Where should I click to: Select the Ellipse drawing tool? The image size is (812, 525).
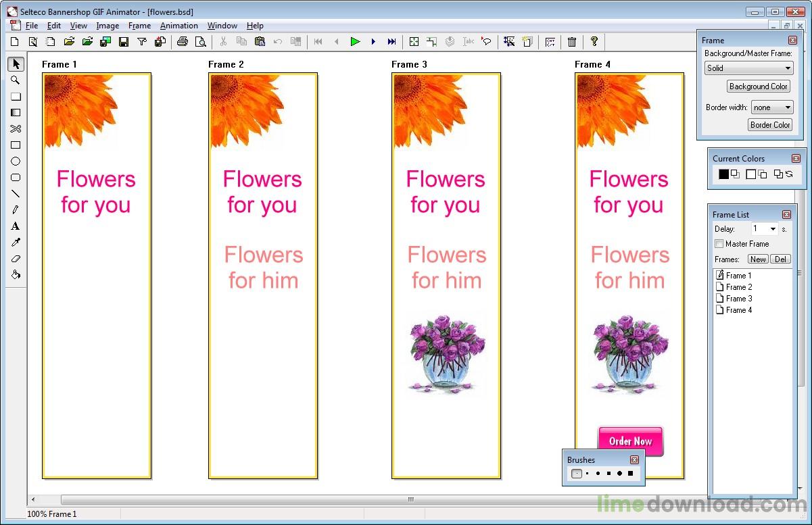16,161
